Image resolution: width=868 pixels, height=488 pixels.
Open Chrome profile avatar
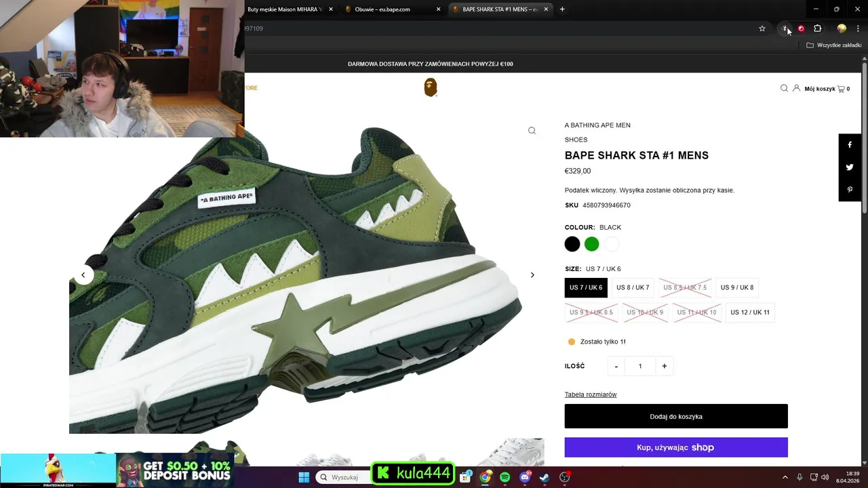click(x=842, y=28)
